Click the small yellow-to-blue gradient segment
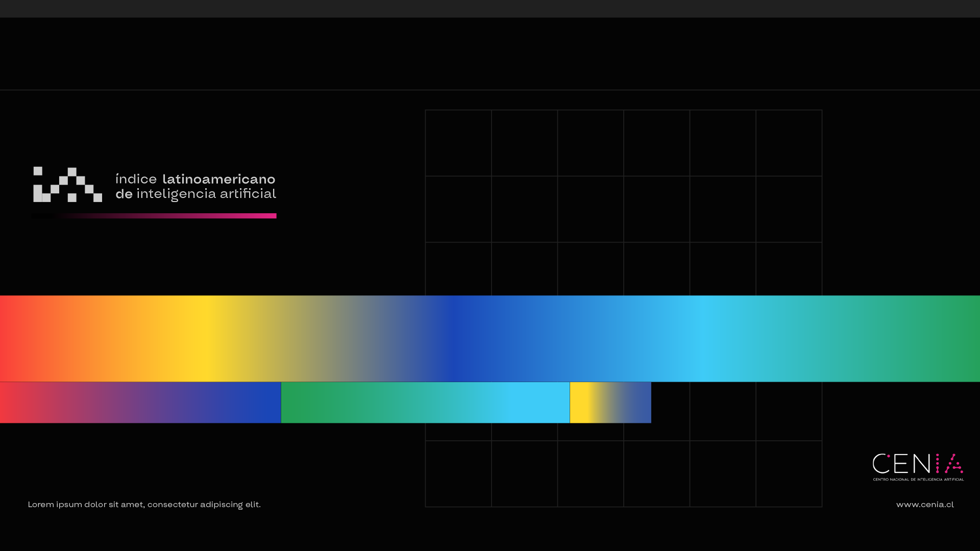 tap(610, 403)
